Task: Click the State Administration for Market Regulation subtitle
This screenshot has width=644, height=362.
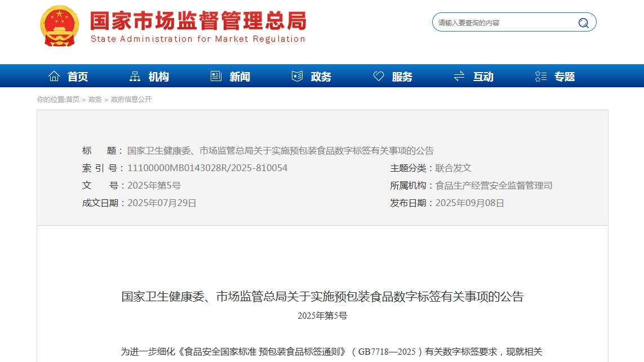Action: pyautogui.click(x=198, y=39)
